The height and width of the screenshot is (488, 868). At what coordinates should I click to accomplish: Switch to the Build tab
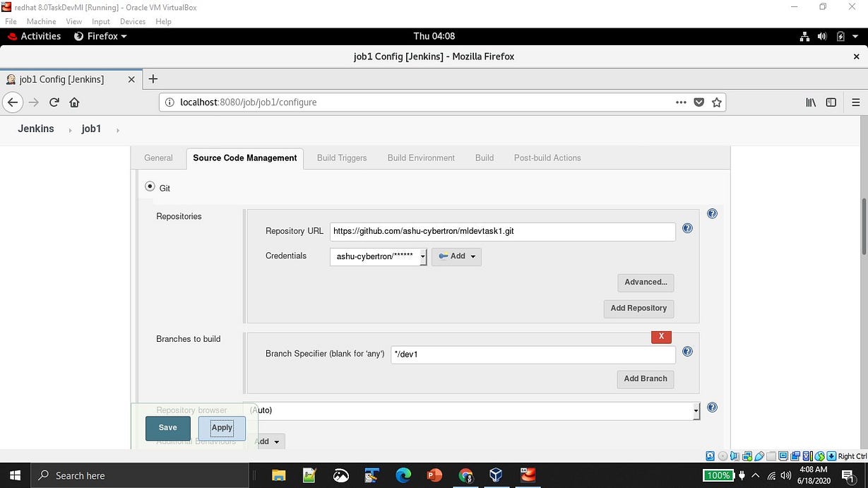point(484,158)
